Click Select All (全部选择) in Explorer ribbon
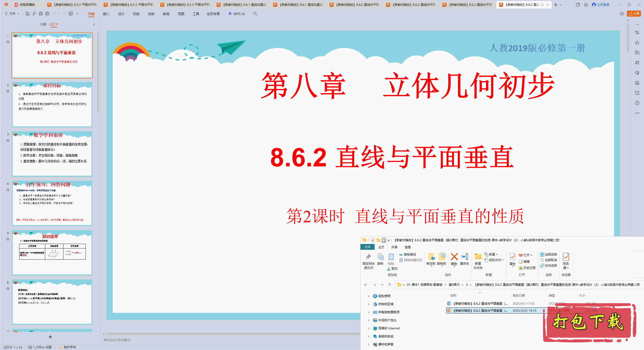644x350 pixels. (548, 255)
